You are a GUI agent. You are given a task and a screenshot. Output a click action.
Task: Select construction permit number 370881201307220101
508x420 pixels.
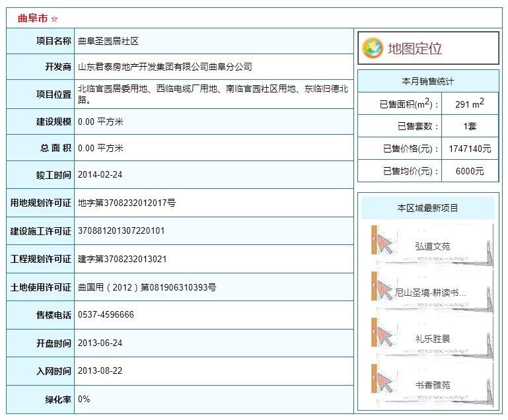click(121, 230)
